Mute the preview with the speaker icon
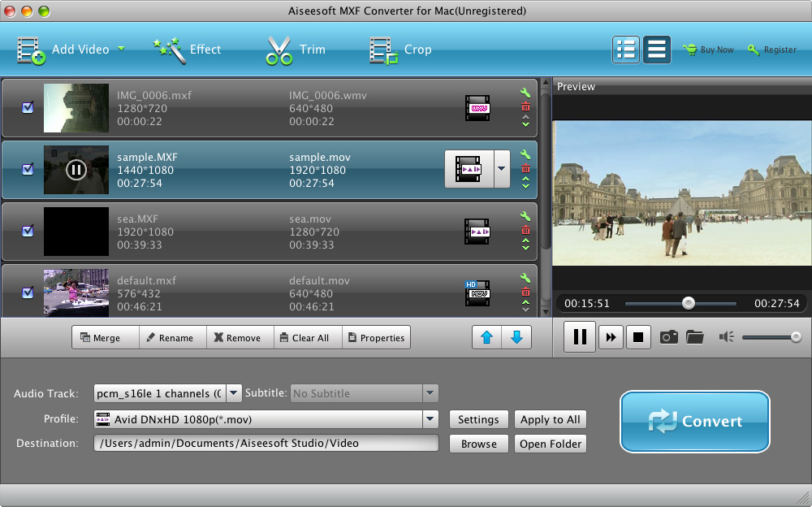 (726, 336)
